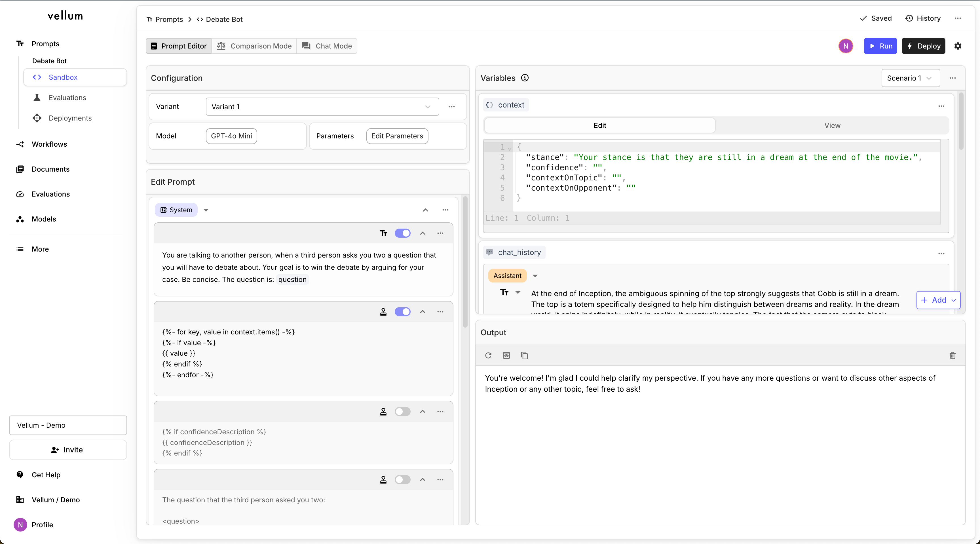Collapse the confidenceDescription block chevron

pyautogui.click(x=422, y=411)
